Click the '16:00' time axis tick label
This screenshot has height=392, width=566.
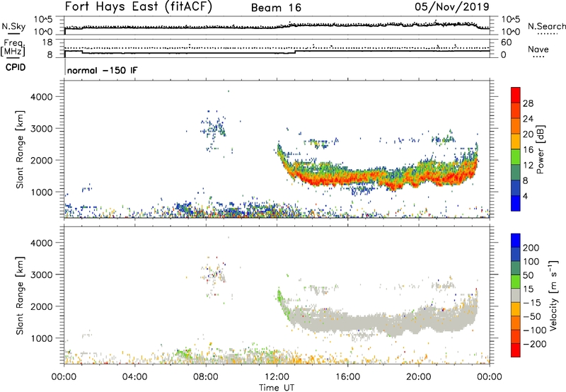tap(347, 377)
